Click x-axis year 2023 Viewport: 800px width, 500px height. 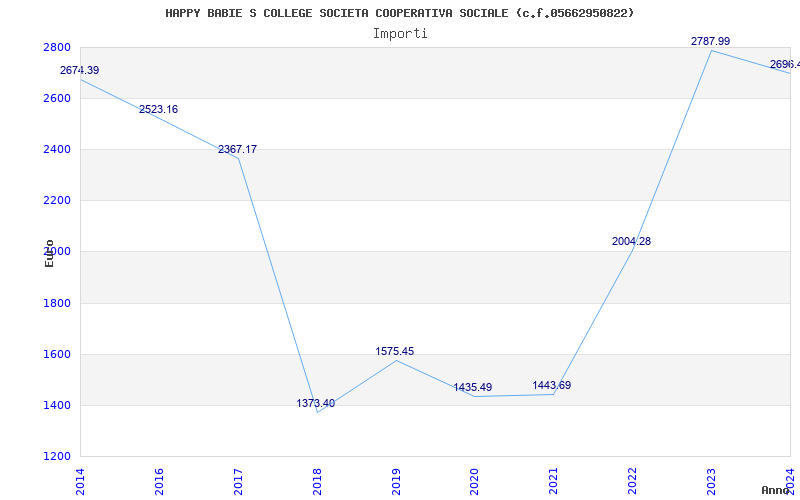point(711,481)
